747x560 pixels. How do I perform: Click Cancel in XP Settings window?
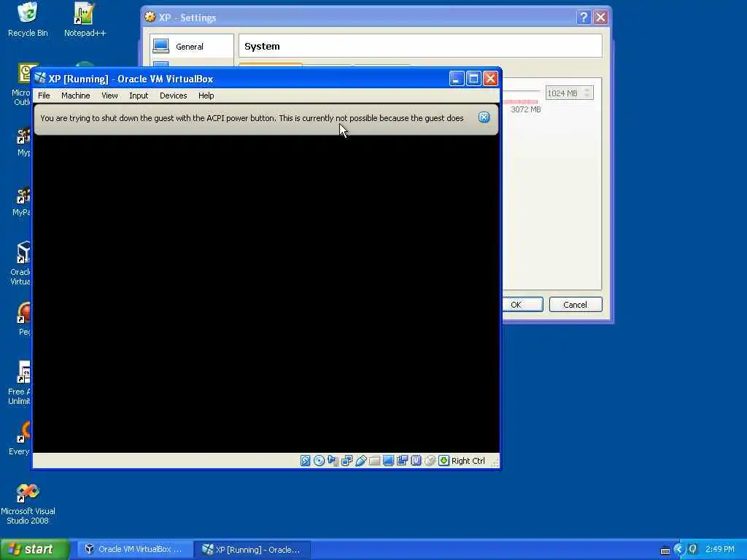coord(576,304)
